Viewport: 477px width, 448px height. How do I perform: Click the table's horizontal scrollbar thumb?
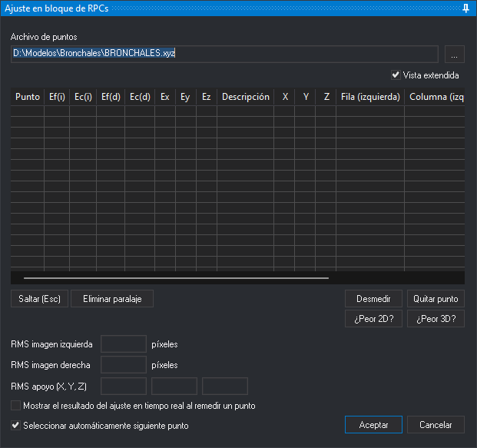tap(176, 278)
